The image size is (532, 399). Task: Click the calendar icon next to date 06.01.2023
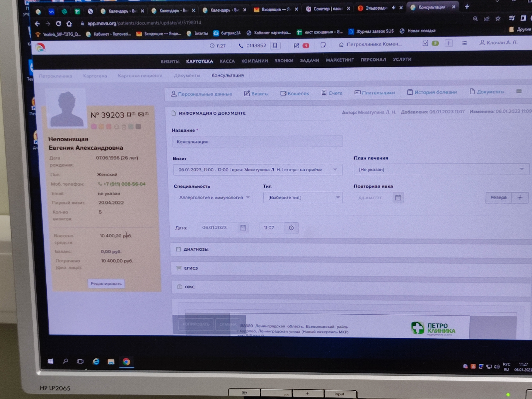point(243,228)
